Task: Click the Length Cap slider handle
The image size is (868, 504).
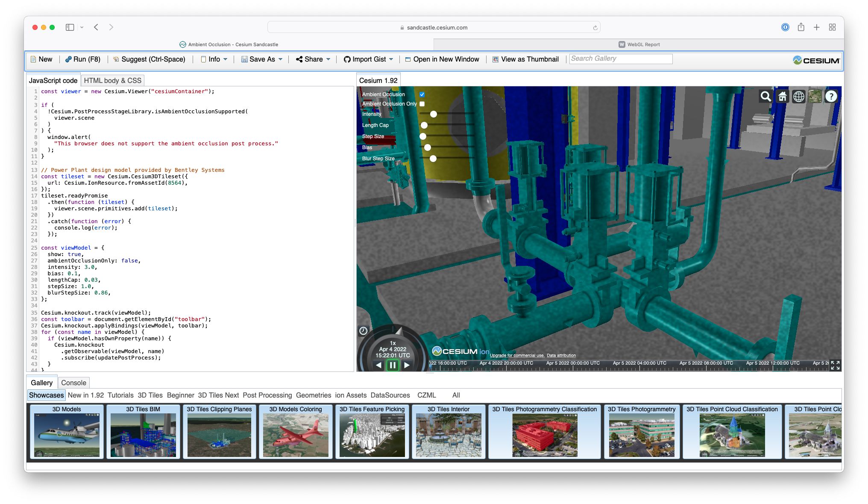Action: coord(424,125)
